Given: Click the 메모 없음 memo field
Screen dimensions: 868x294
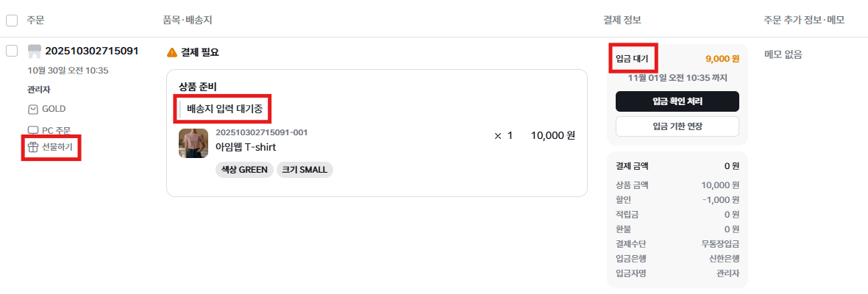Looking at the screenshot, I should pos(783,54).
